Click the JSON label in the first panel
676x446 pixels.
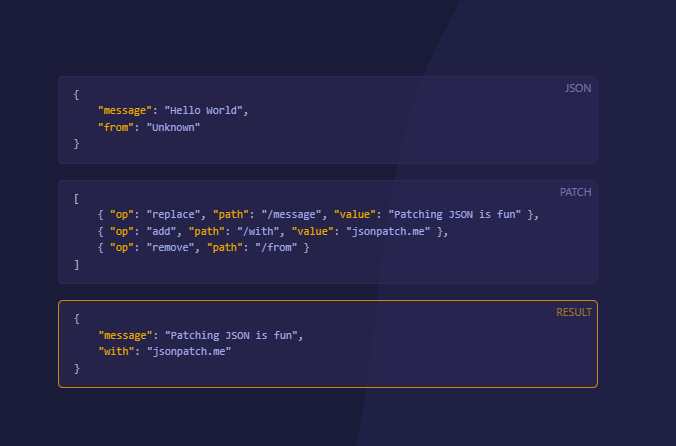(578, 88)
